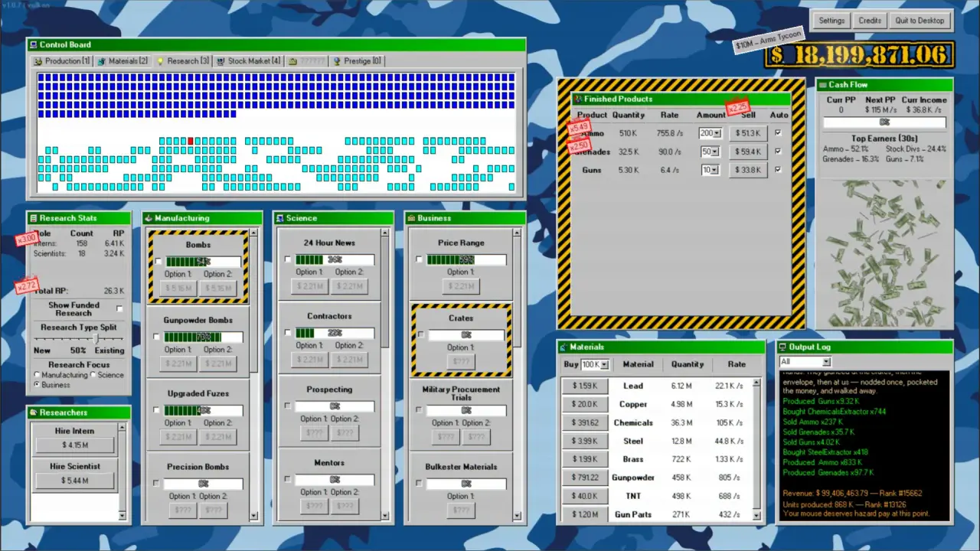Open the Prestige tab
This screenshot has height=551, width=980.
(x=357, y=61)
